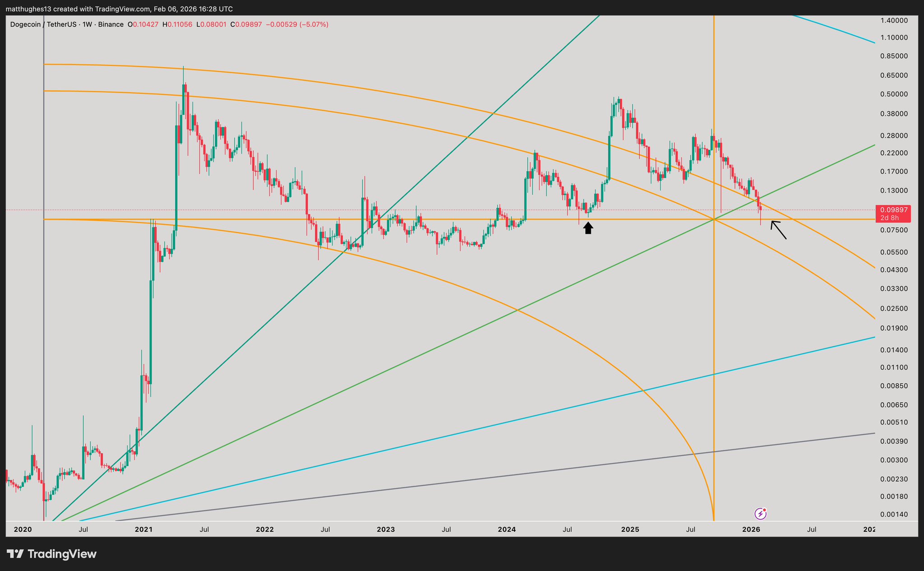This screenshot has height=571, width=924.
Task: Select the thin diagonal black arrow drawing
Action: point(779,230)
